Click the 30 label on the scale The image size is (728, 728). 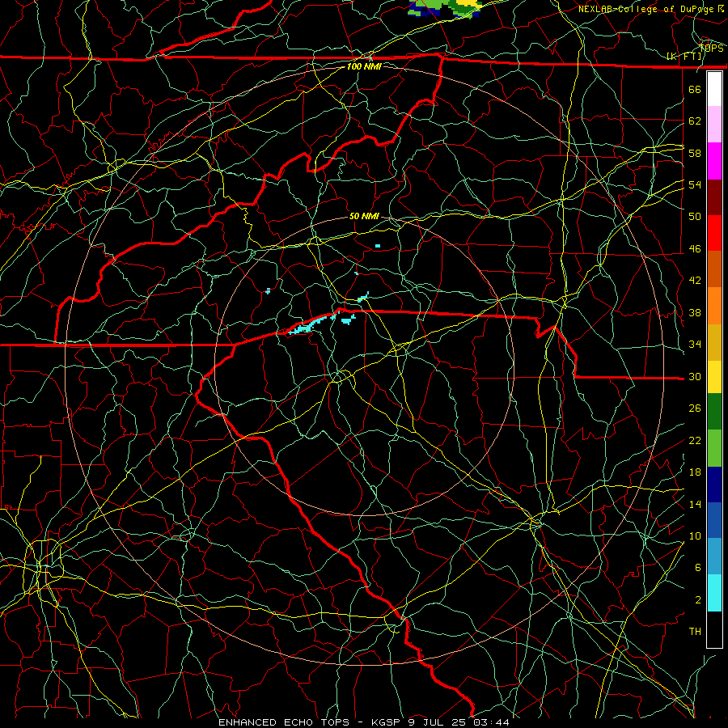pyautogui.click(x=695, y=376)
